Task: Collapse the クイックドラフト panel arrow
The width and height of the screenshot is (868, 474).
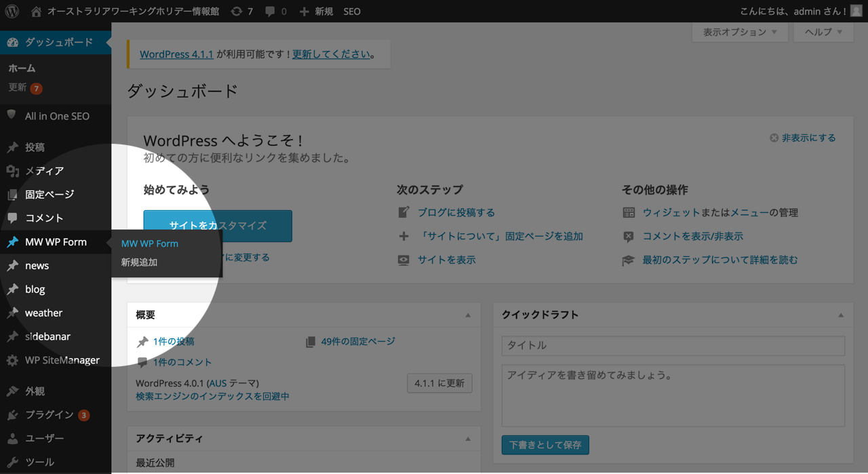Action: (841, 315)
